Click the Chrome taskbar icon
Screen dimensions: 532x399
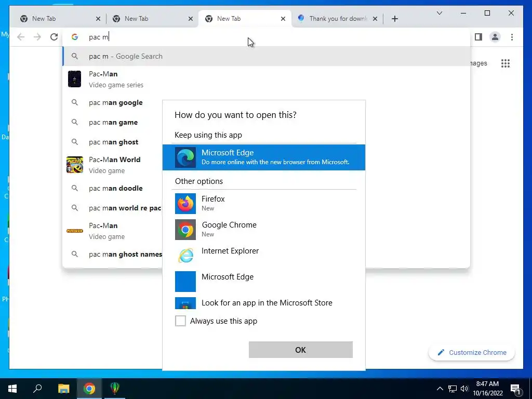89,389
